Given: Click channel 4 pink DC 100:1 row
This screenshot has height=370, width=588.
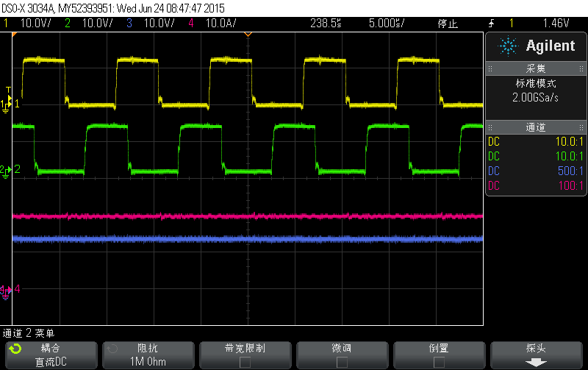Looking at the screenshot, I should point(536,186).
